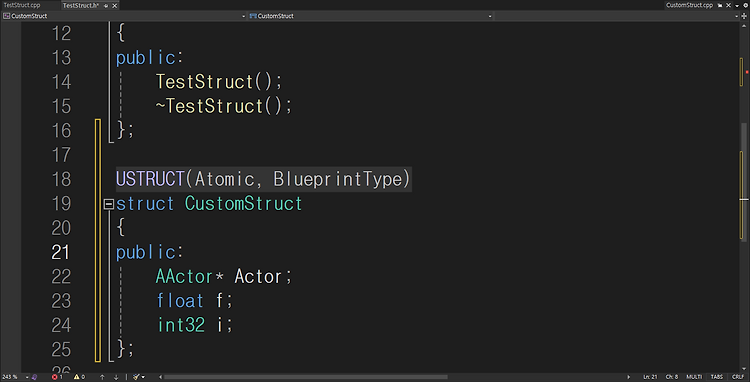Show the 0 warnings indicator
This screenshot has width=750, height=382.
(x=79, y=377)
